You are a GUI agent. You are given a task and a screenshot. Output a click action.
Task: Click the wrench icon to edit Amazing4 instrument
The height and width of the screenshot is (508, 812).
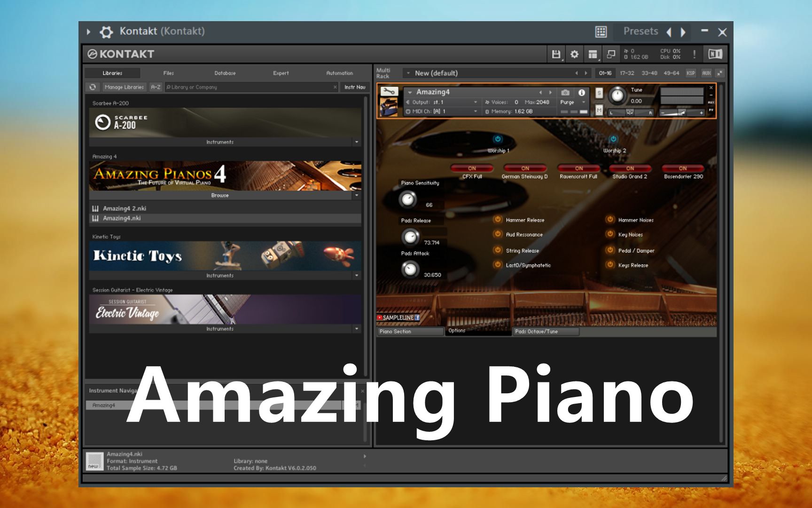(389, 91)
